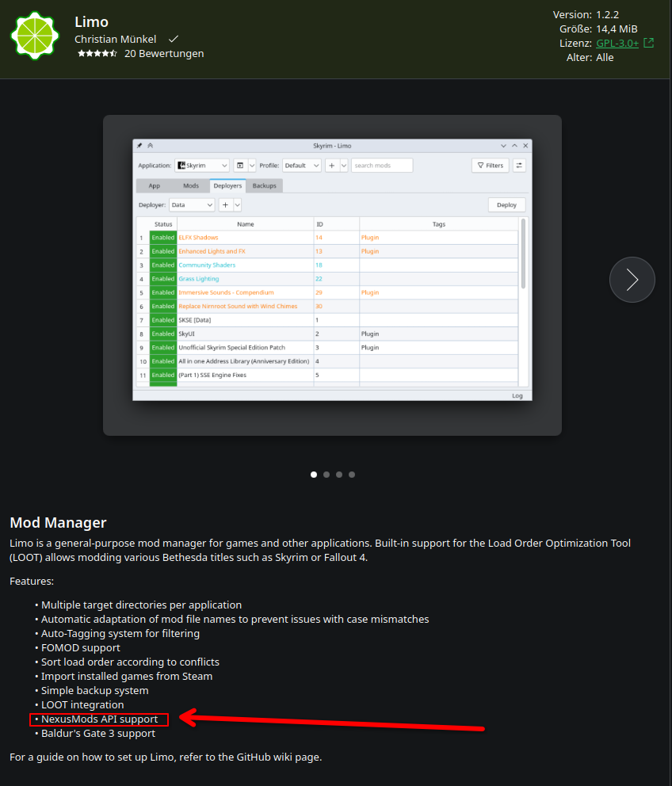Click the GitHub wiki page guide sentence
The image size is (672, 786).
166,757
